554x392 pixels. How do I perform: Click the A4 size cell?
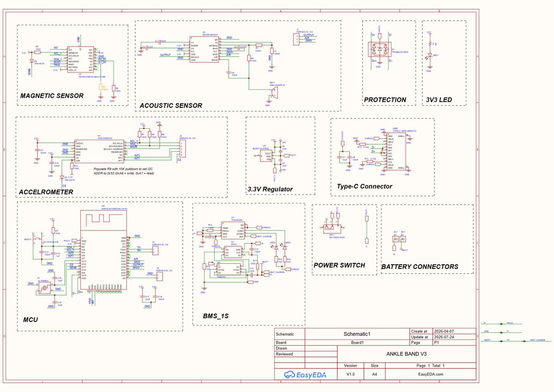coord(375,374)
